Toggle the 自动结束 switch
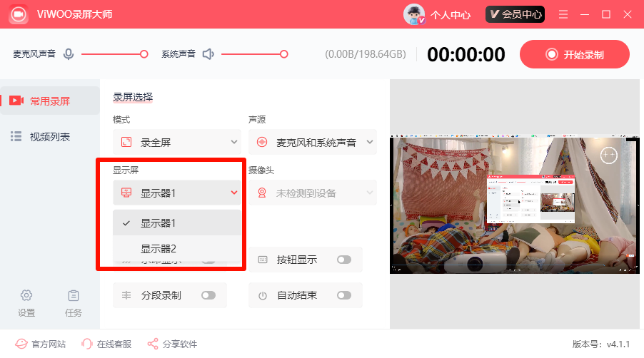Image resolution: width=644 pixels, height=358 pixels. coord(344,295)
